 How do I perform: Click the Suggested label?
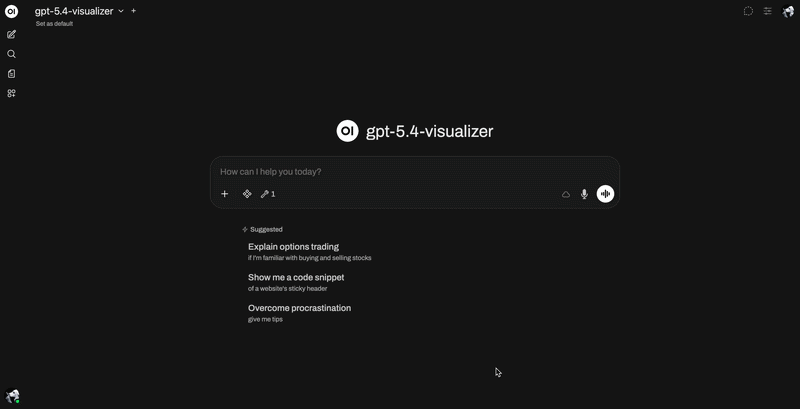(x=266, y=229)
